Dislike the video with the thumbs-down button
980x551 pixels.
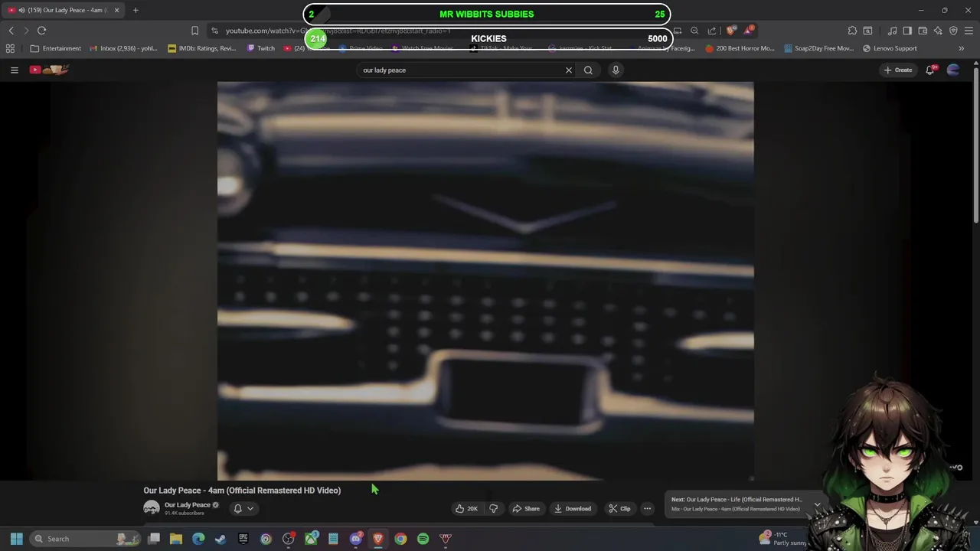tap(493, 508)
